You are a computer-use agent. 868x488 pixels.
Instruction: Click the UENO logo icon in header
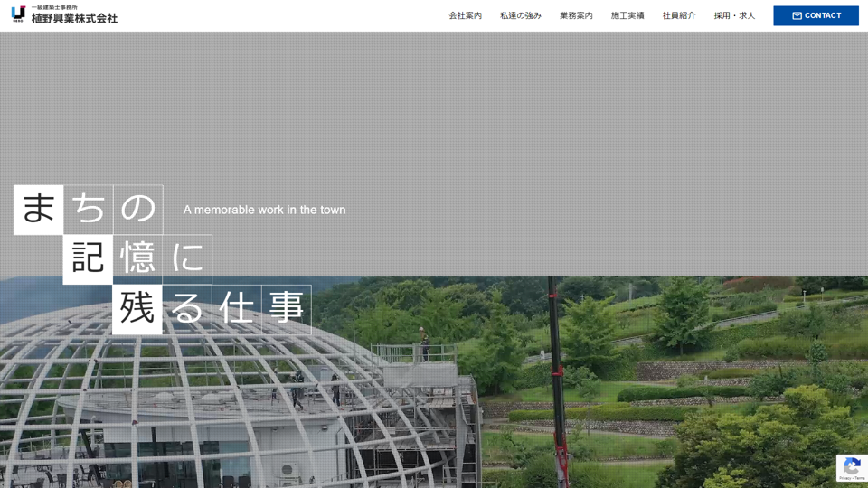18,14
